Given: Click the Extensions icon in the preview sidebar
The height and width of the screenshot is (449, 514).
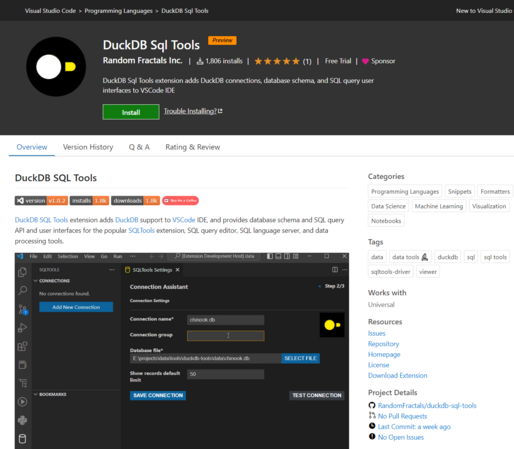Looking at the screenshot, I should point(22,346).
